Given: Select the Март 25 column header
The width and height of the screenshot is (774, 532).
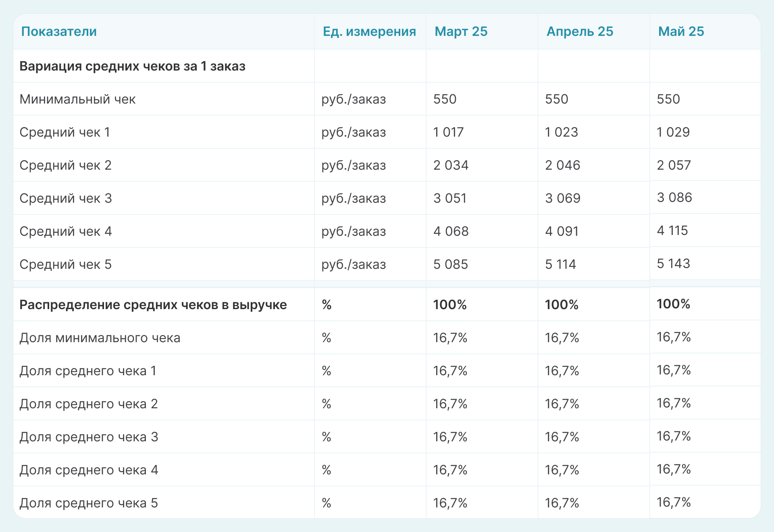Looking at the screenshot, I should coord(461,31).
